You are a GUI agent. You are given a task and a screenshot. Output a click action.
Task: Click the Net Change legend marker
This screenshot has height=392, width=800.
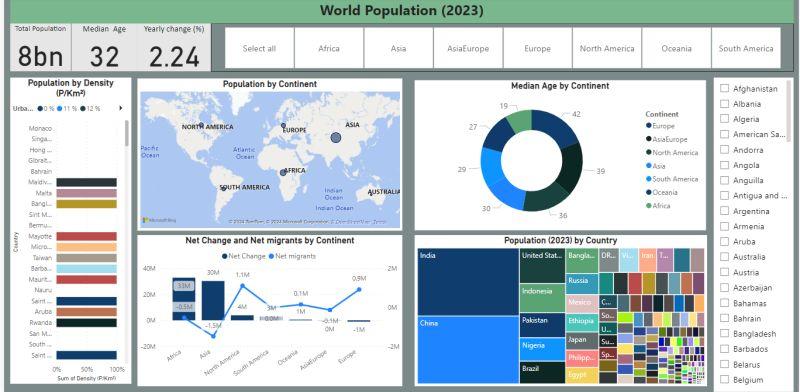tap(224, 256)
